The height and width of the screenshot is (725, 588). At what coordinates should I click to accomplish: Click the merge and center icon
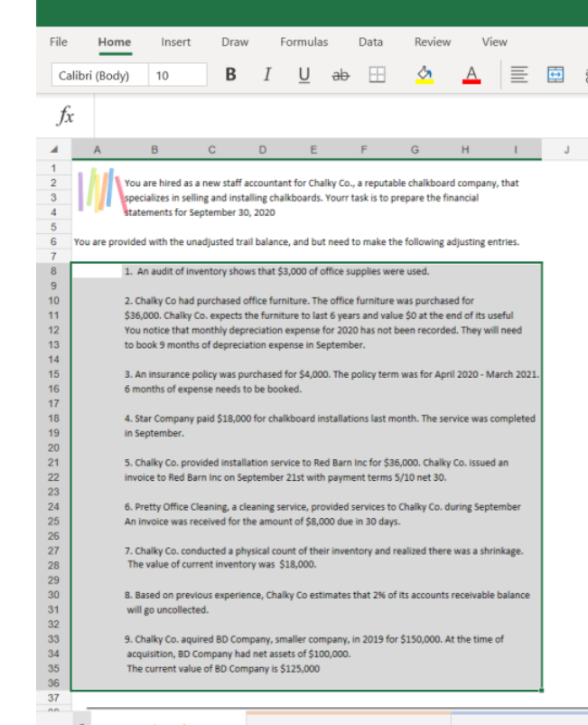click(x=555, y=74)
